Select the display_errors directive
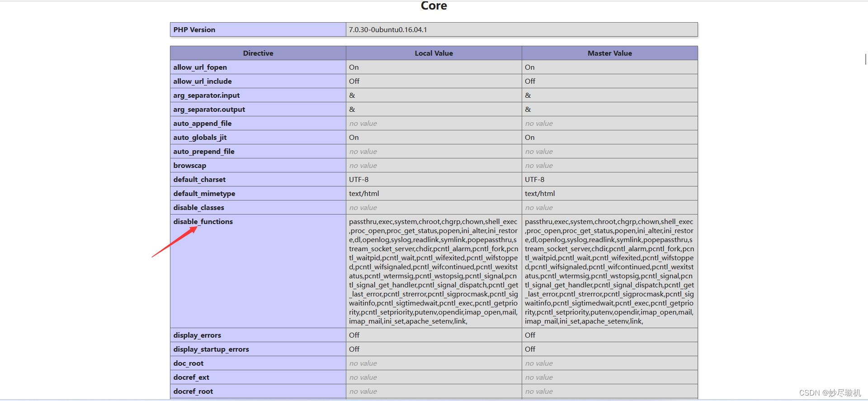 [197, 335]
